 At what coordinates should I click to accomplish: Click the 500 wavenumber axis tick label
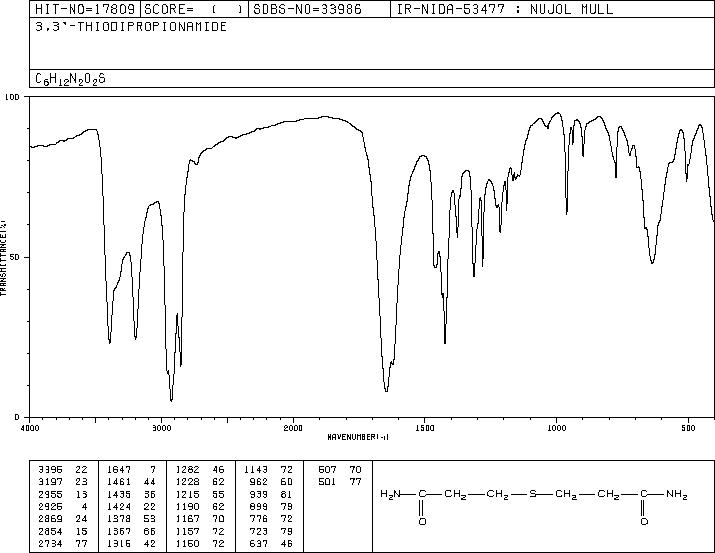688,428
